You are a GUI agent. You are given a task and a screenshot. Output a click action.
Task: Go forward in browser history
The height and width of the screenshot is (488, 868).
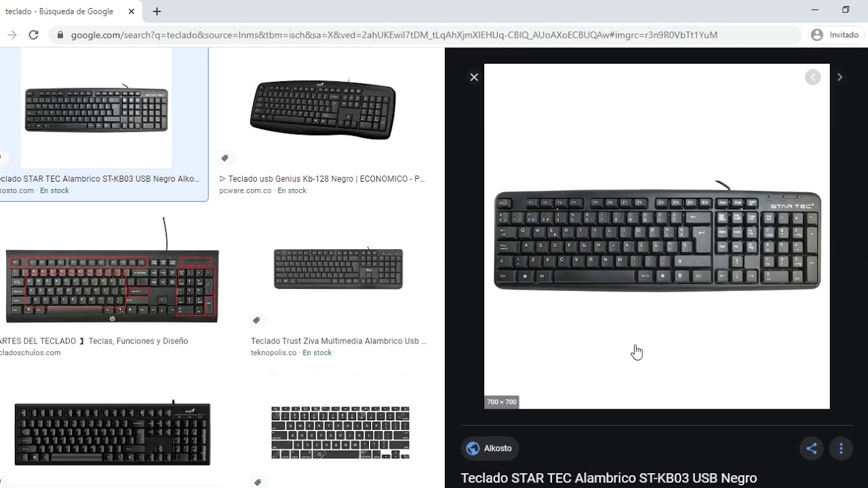12,35
